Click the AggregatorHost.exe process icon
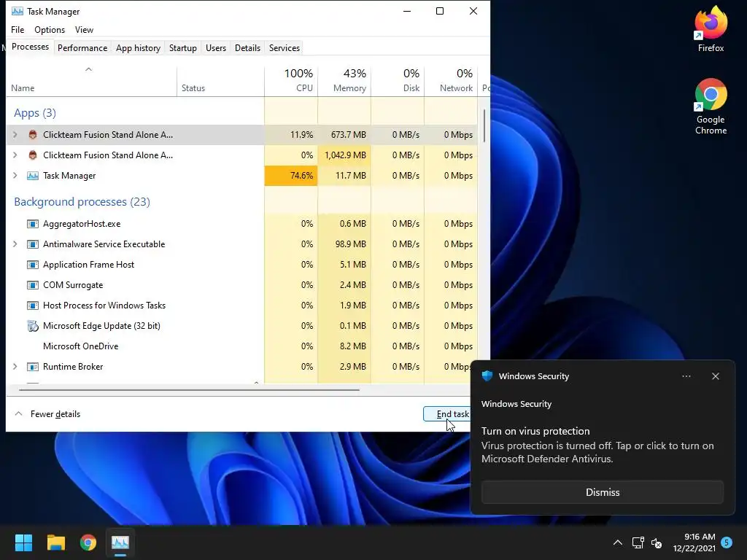 tap(32, 224)
